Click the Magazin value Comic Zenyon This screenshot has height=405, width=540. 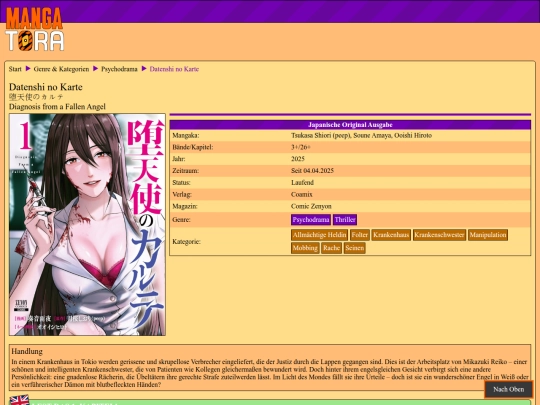click(x=311, y=206)
